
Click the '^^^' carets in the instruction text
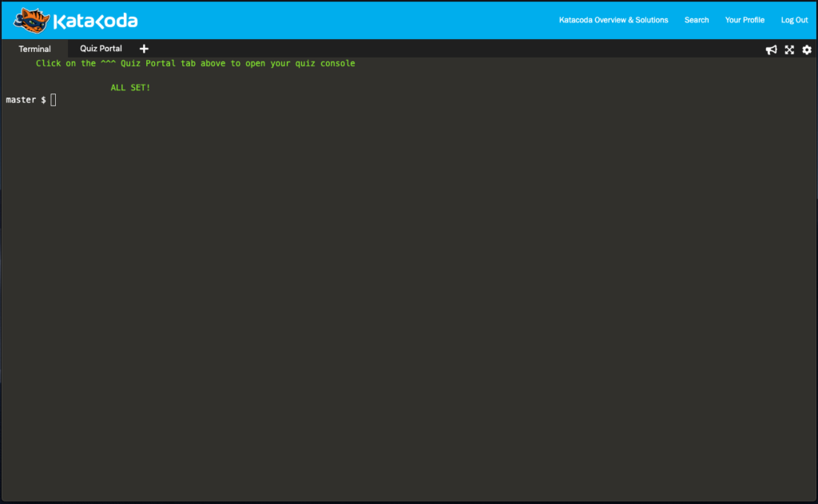[x=109, y=64]
